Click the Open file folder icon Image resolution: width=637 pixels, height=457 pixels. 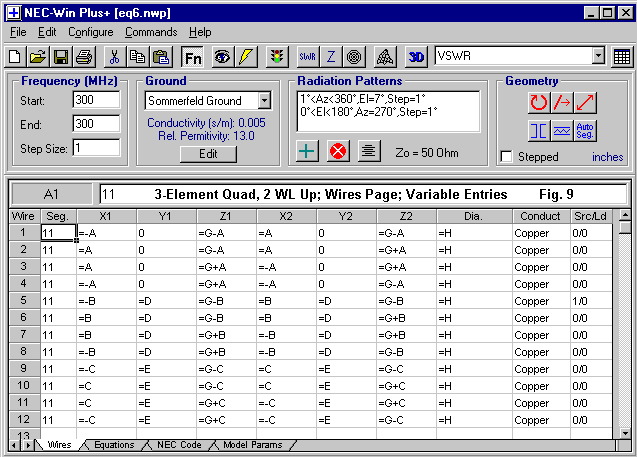(37, 57)
